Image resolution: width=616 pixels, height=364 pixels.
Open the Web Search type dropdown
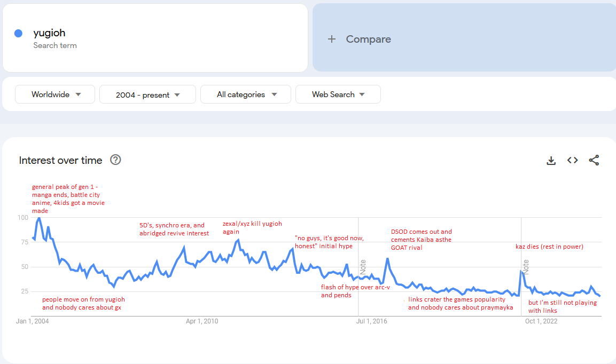click(x=338, y=94)
